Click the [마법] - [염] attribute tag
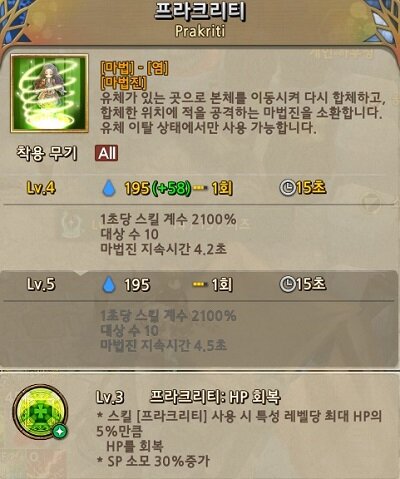The width and height of the screenshot is (400, 479). click(134, 69)
